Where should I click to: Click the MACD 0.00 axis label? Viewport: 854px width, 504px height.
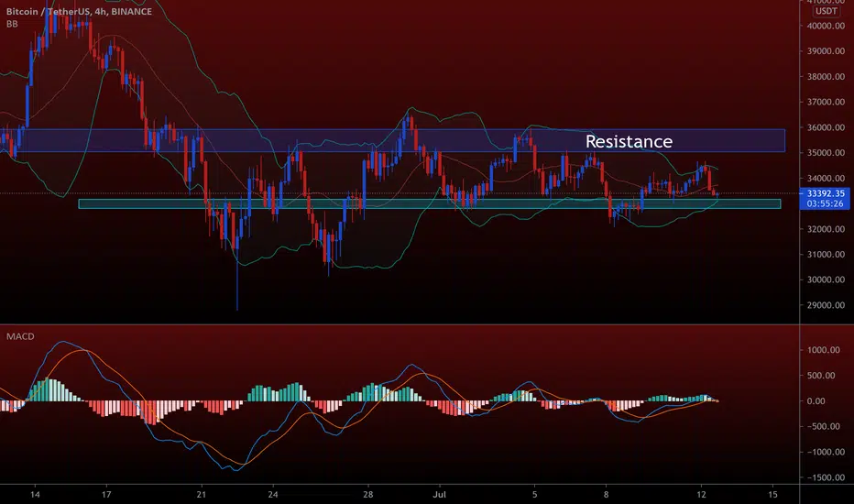(816, 401)
